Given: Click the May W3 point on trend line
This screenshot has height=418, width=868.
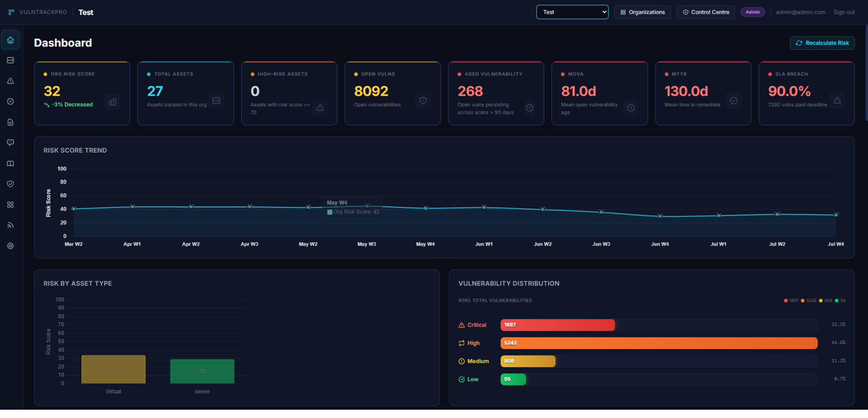Looking at the screenshot, I should 367,206.
